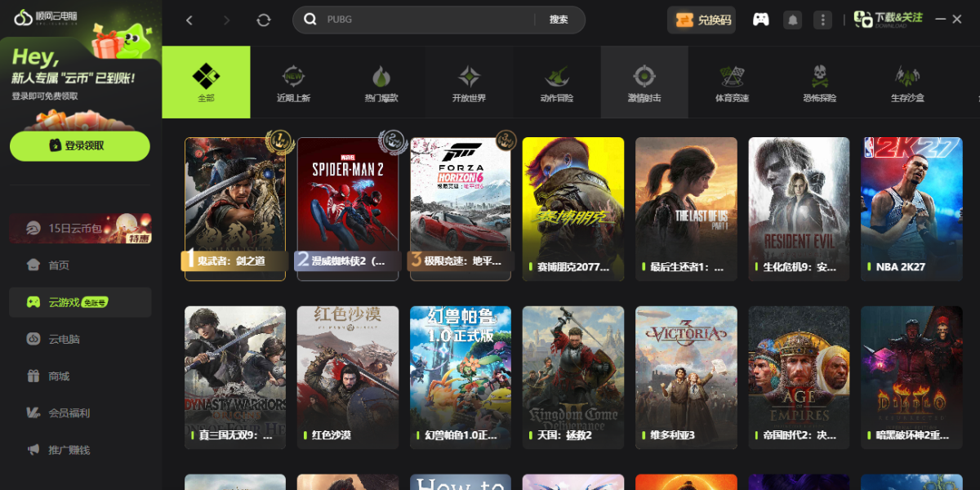Select the 恐怖探险 horror skull category
Image resolution: width=980 pixels, height=490 pixels.
[819, 82]
